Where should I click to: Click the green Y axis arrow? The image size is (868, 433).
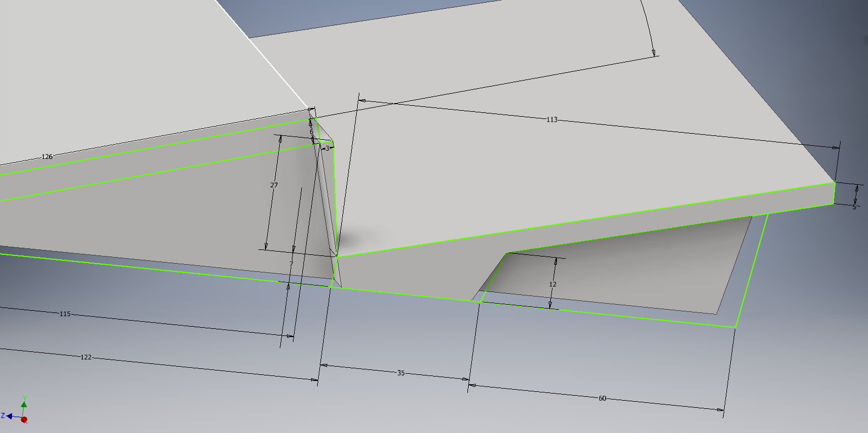coord(24,404)
